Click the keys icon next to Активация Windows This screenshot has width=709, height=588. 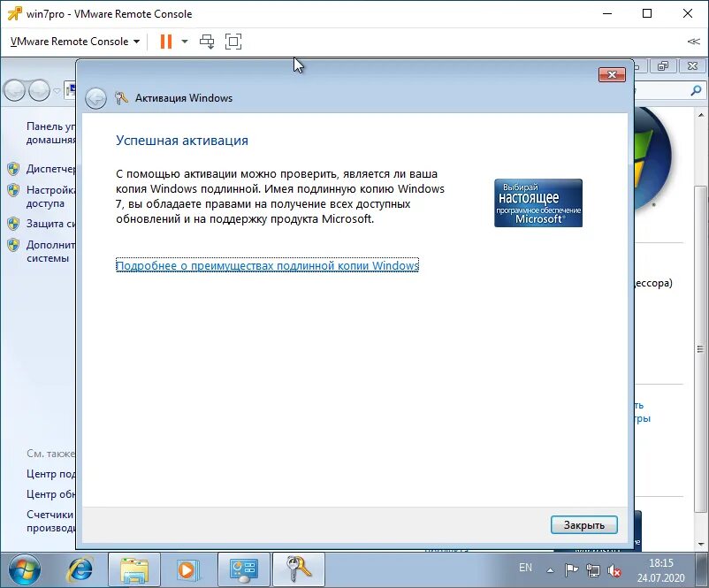point(121,97)
